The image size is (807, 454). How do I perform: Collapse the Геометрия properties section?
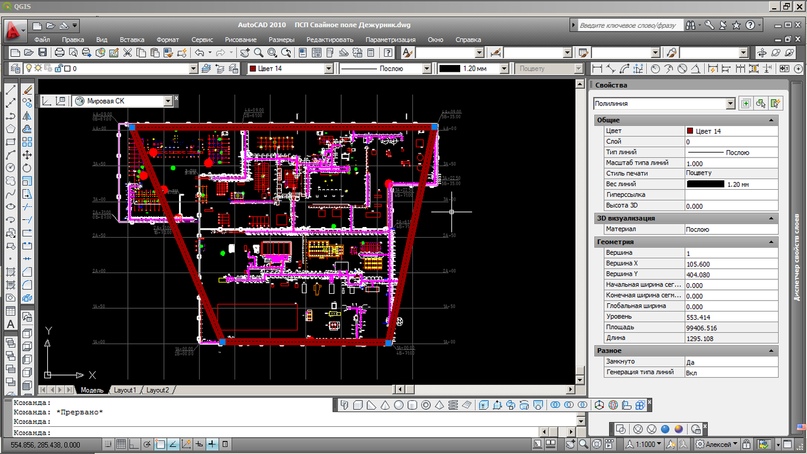[771, 242]
